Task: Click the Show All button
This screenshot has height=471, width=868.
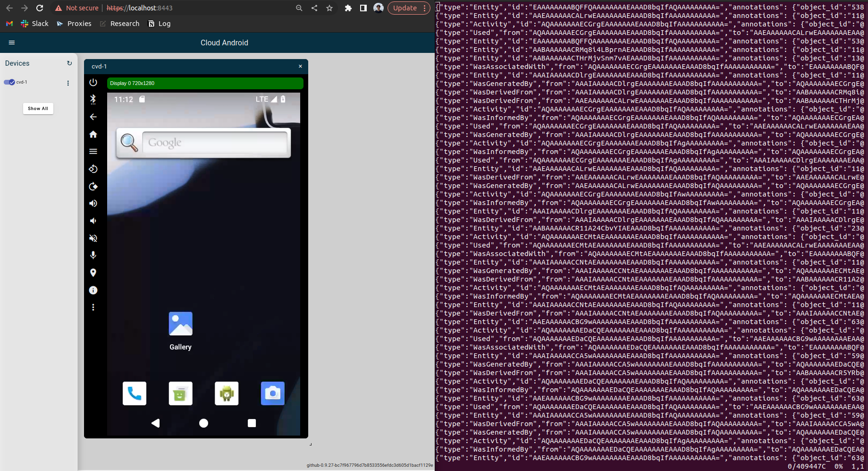Action: pos(38,109)
